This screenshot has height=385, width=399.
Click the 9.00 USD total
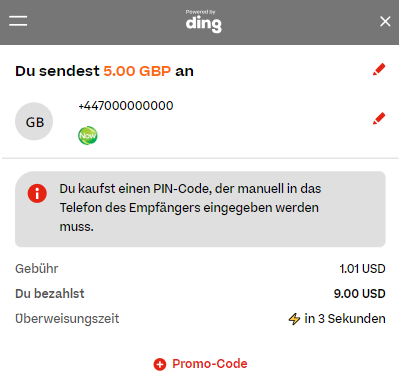(x=360, y=294)
